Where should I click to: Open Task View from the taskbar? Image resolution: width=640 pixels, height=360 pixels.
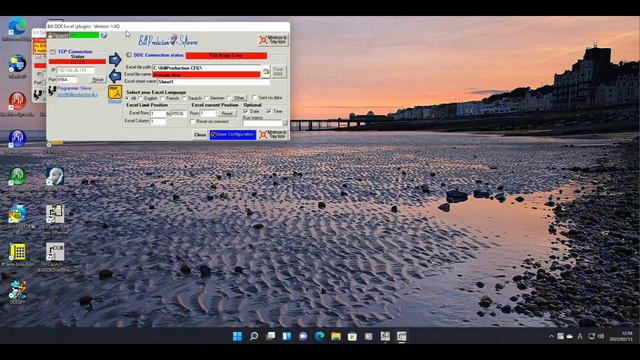270,336
